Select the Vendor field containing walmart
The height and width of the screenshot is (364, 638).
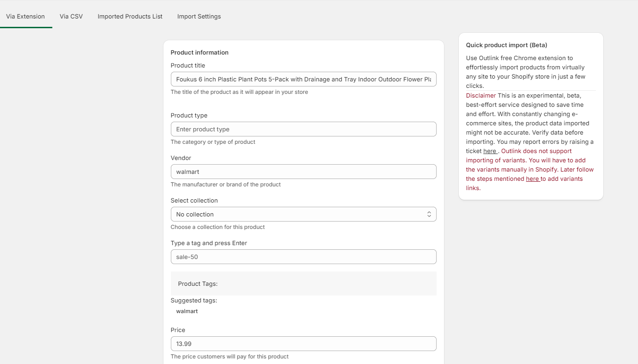(x=303, y=172)
